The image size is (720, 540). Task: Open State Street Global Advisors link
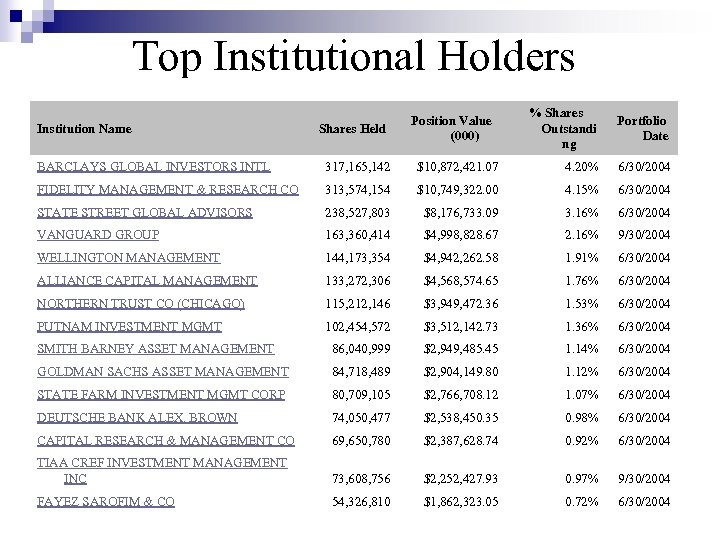(144, 213)
